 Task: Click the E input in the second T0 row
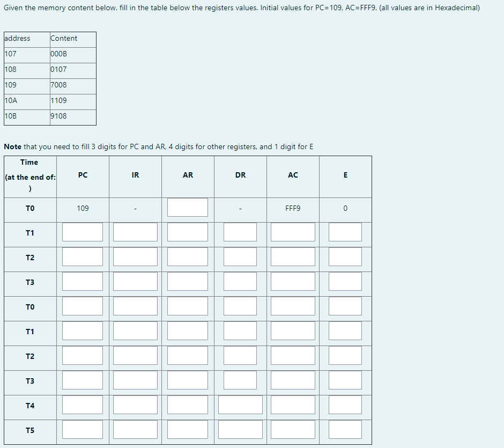(345, 306)
